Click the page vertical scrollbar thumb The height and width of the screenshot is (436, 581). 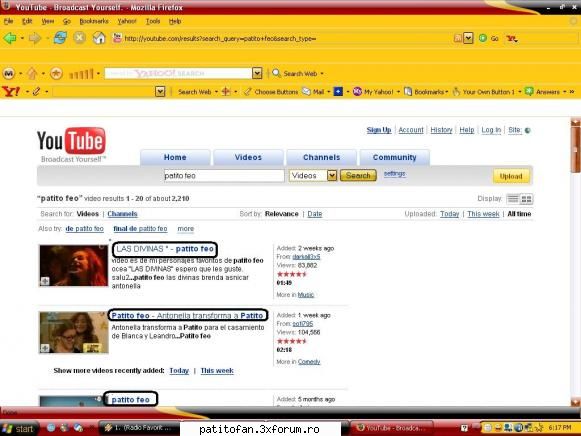click(575, 150)
